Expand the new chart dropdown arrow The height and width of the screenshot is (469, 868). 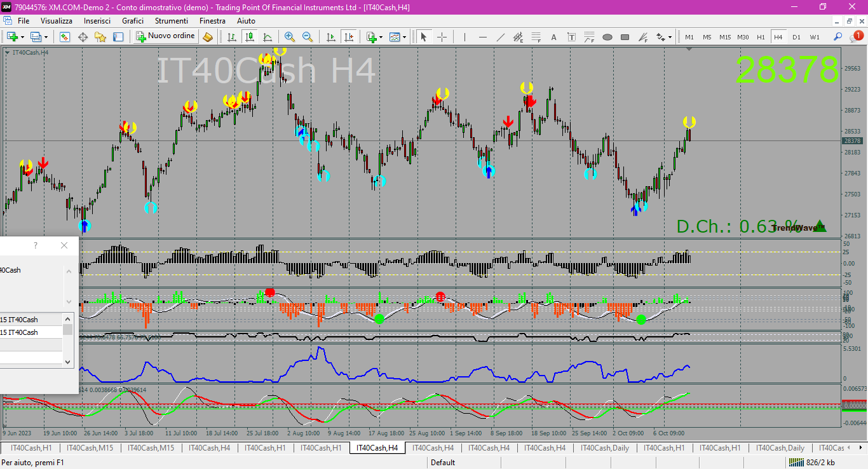point(23,37)
